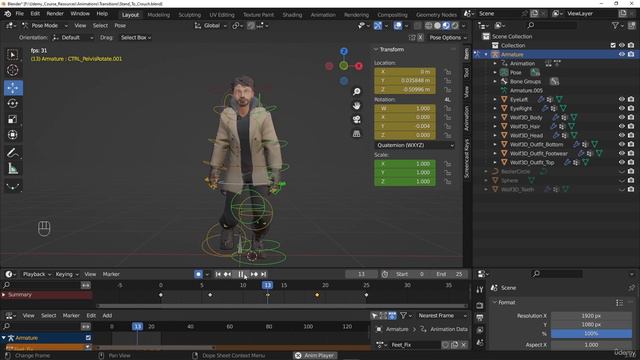This screenshot has height=360, width=640.
Task: Jump to first frame button
Action: pyautogui.click(x=218, y=274)
